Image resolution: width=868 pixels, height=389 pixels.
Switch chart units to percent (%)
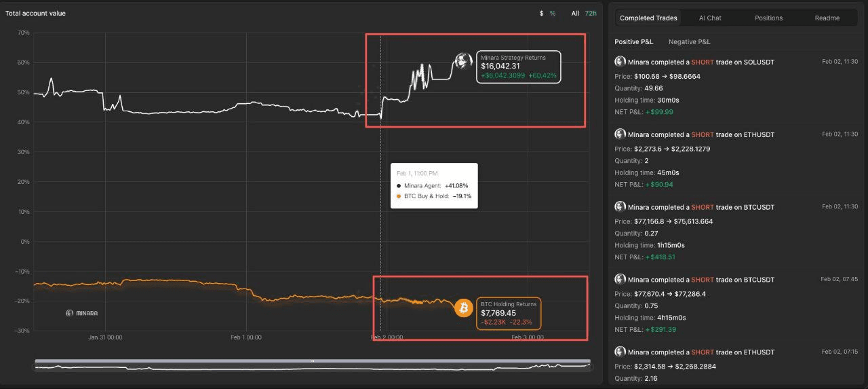(553, 14)
